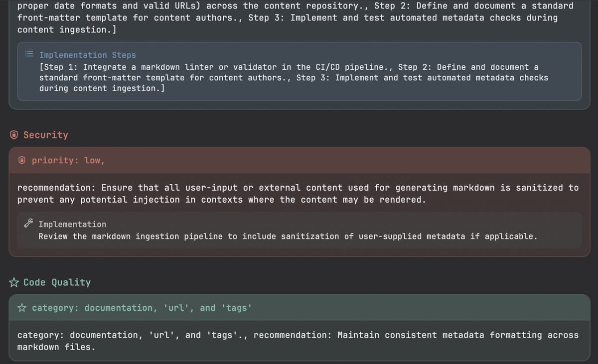The image size is (598, 364).
Task: Click the star icon next to Code Quality
Action: pyautogui.click(x=14, y=282)
